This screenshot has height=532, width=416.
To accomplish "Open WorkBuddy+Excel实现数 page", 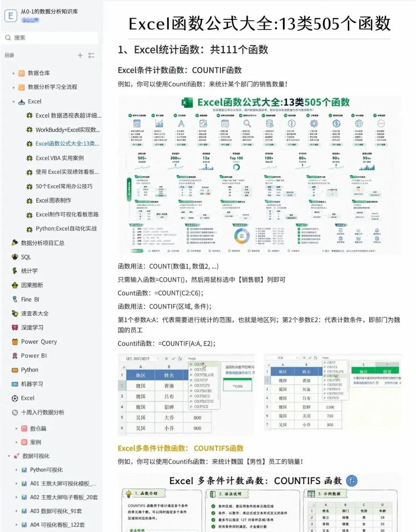I will tap(67, 130).
